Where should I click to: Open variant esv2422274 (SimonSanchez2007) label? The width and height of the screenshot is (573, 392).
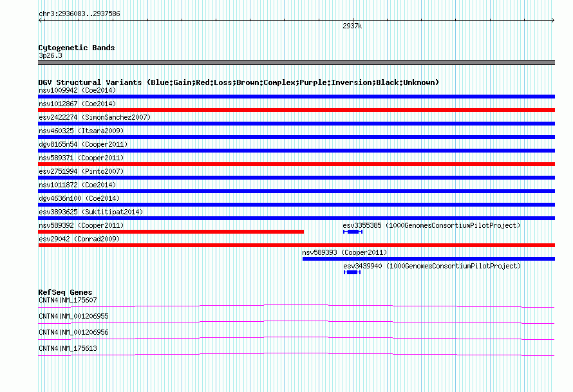[x=95, y=117]
